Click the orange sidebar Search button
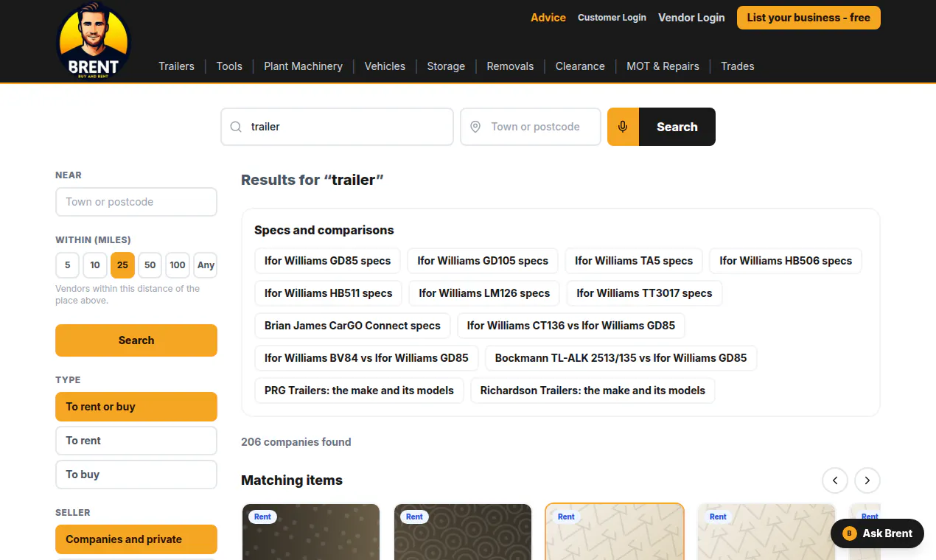 (136, 340)
